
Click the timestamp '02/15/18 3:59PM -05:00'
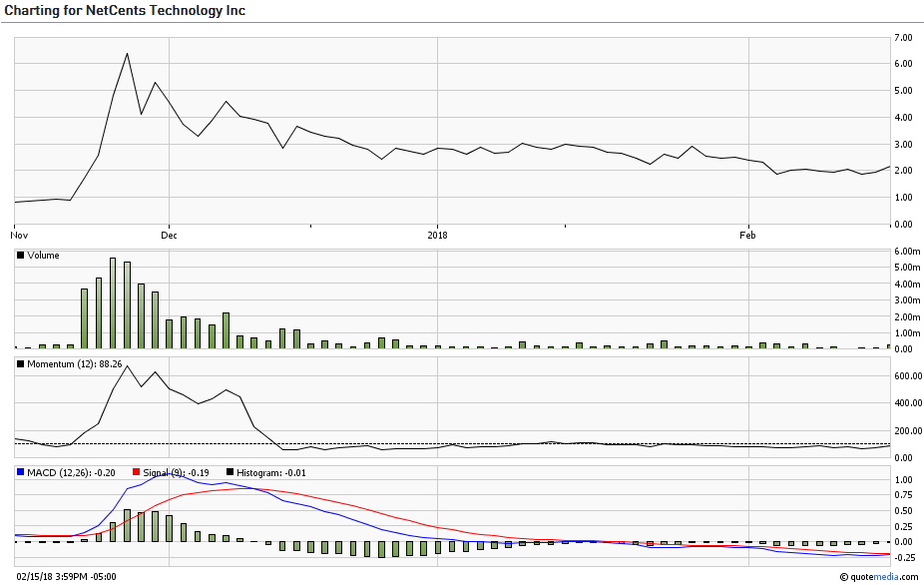click(66, 577)
